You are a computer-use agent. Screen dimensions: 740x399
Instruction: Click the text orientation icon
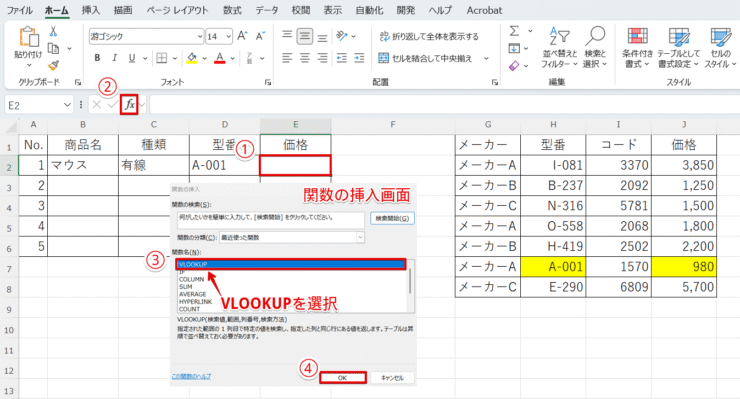pos(342,36)
